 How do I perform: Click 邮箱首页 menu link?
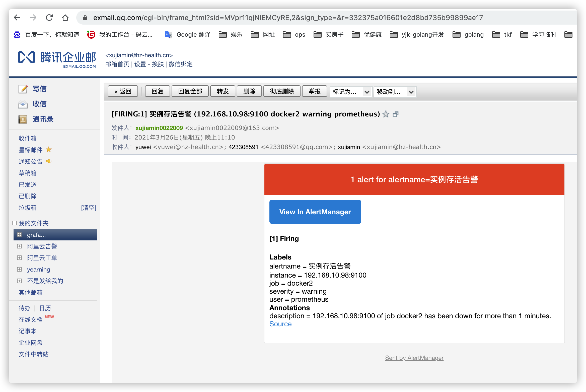[x=117, y=64]
